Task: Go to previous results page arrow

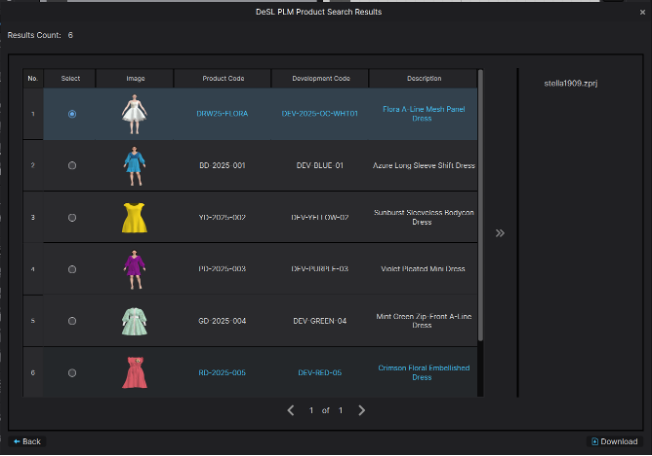Action: point(291,410)
